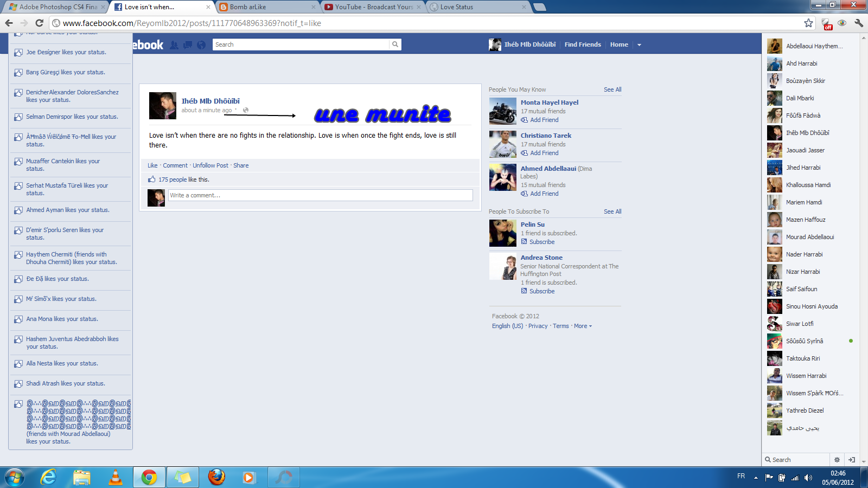This screenshot has height=488, width=868.
Task: Open Find Friends in header
Action: click(x=583, y=44)
